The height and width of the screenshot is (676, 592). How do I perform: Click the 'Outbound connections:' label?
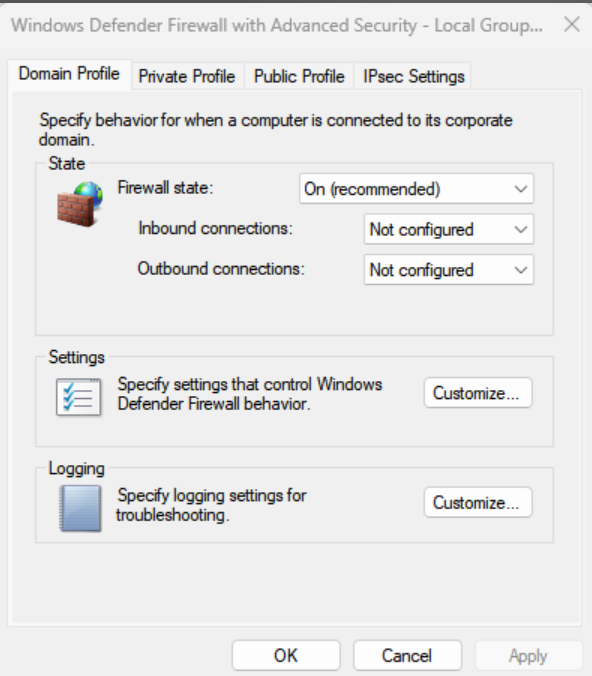click(221, 269)
